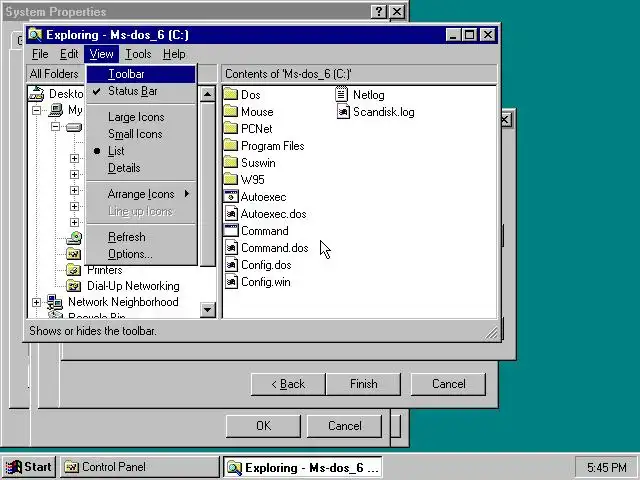
Task: Open the Arrange Icons submenu
Action: click(141, 194)
